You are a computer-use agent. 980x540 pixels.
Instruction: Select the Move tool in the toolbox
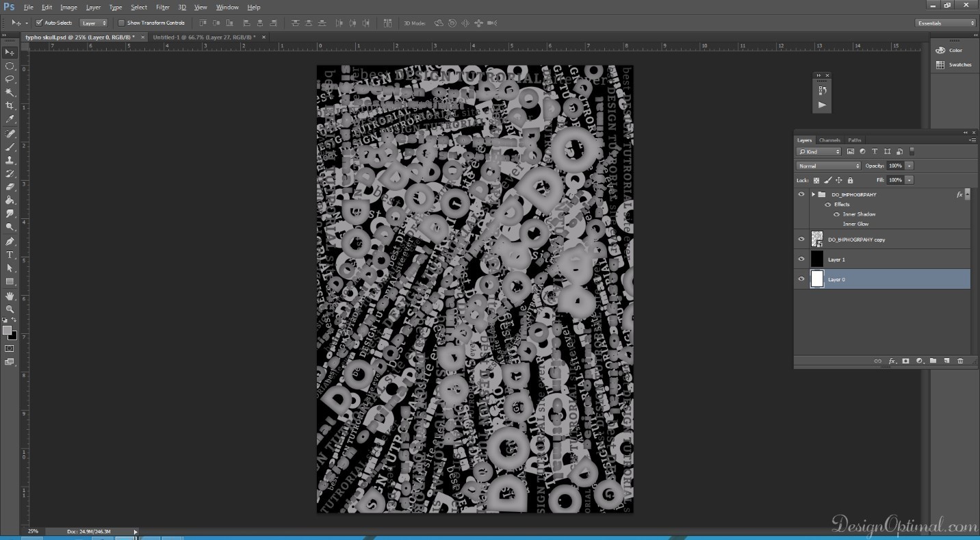10,53
